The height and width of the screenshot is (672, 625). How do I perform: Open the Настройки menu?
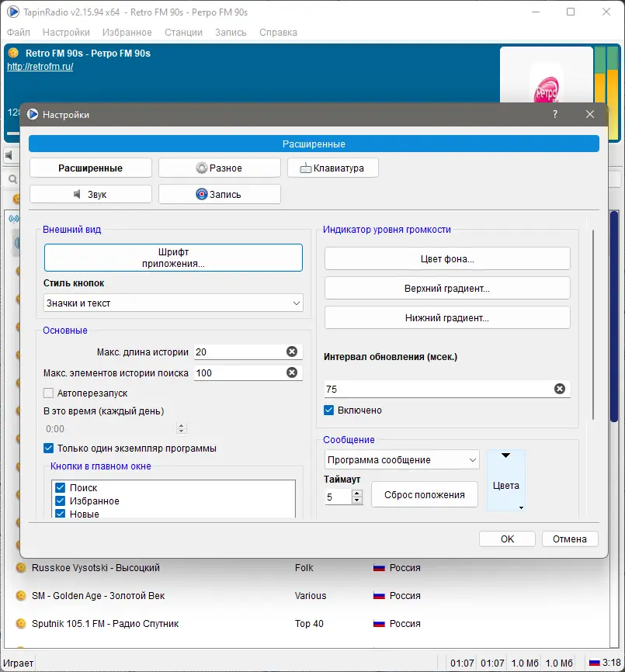click(66, 32)
